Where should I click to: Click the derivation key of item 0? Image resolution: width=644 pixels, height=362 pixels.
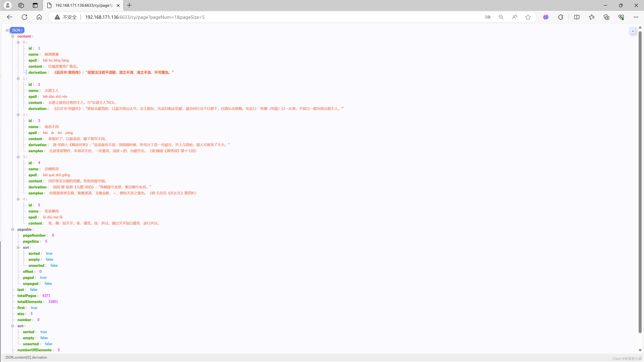[38, 73]
